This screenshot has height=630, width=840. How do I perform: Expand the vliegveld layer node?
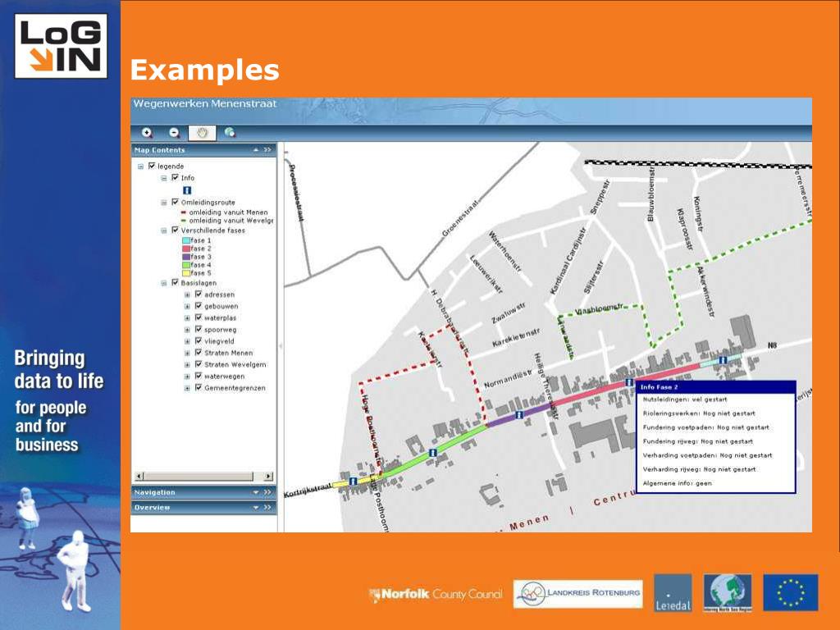(188, 341)
